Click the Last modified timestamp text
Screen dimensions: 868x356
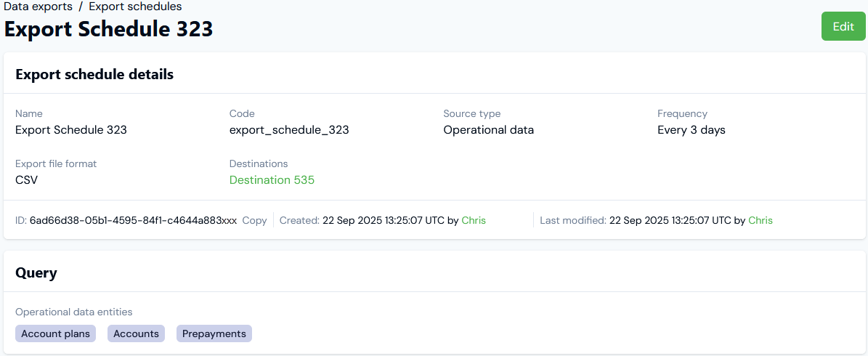pos(670,220)
